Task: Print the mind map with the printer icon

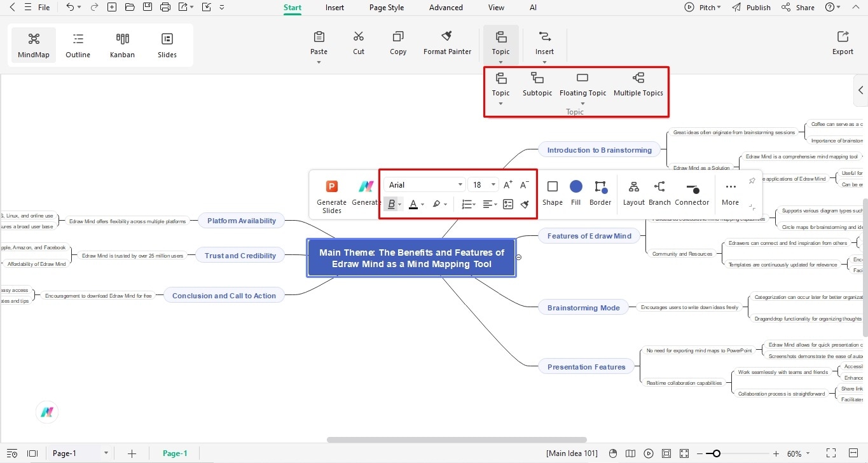Action: click(x=165, y=7)
